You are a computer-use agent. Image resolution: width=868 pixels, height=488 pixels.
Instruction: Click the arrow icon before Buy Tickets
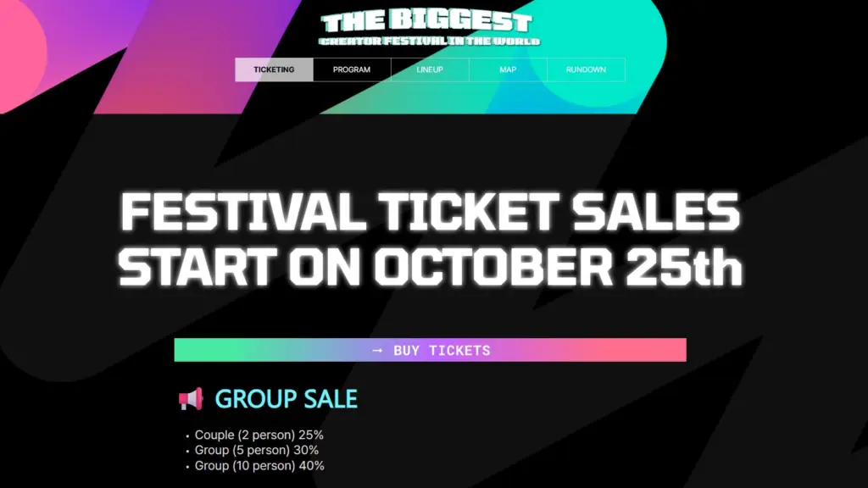[378, 350]
